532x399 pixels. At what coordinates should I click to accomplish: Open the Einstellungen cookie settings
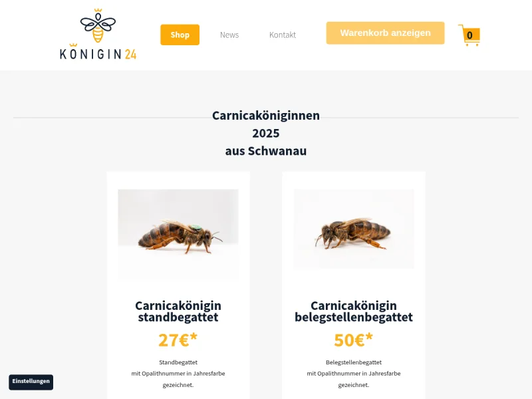(x=31, y=382)
